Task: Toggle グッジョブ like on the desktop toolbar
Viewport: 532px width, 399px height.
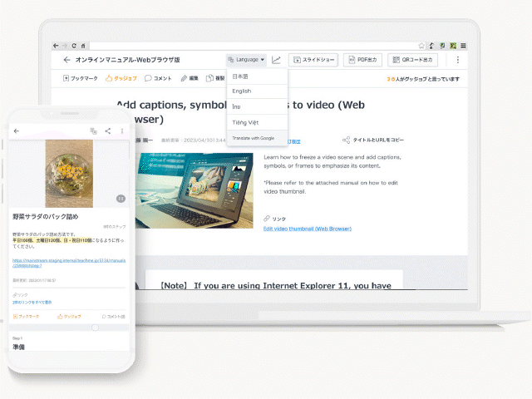Action: [x=121, y=78]
